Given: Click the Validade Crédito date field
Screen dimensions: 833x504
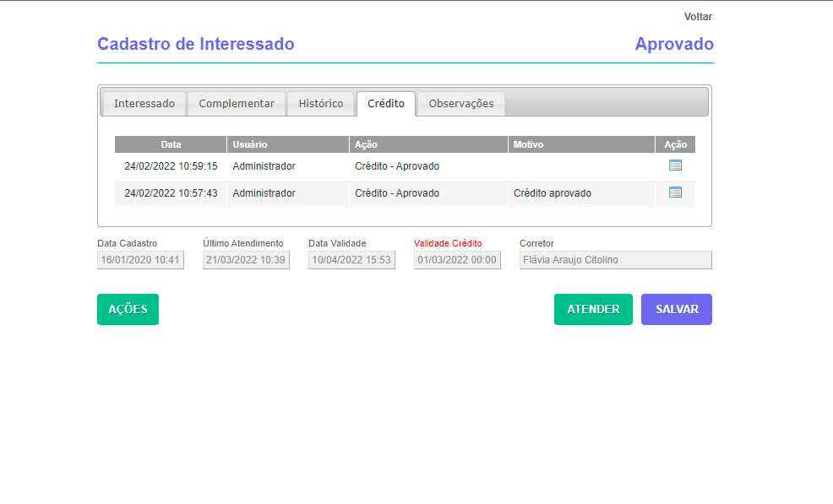Looking at the screenshot, I should click(x=456, y=259).
